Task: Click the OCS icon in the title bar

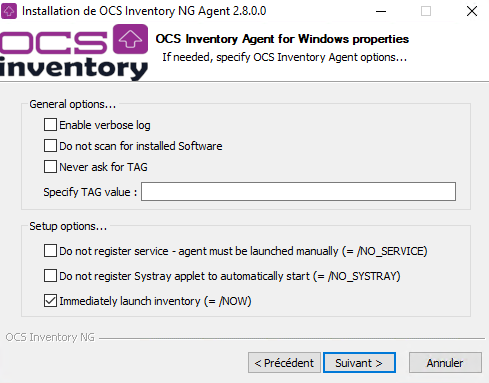Action: point(9,11)
